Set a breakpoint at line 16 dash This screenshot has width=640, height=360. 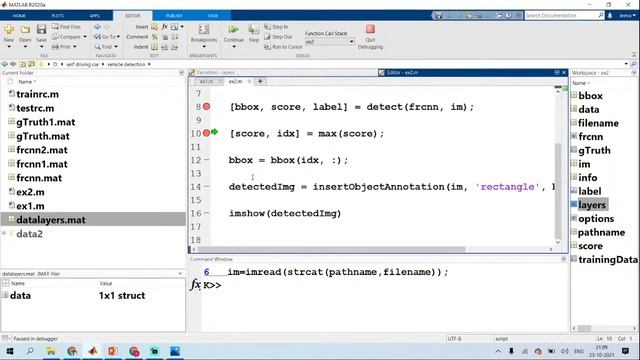[x=207, y=213]
